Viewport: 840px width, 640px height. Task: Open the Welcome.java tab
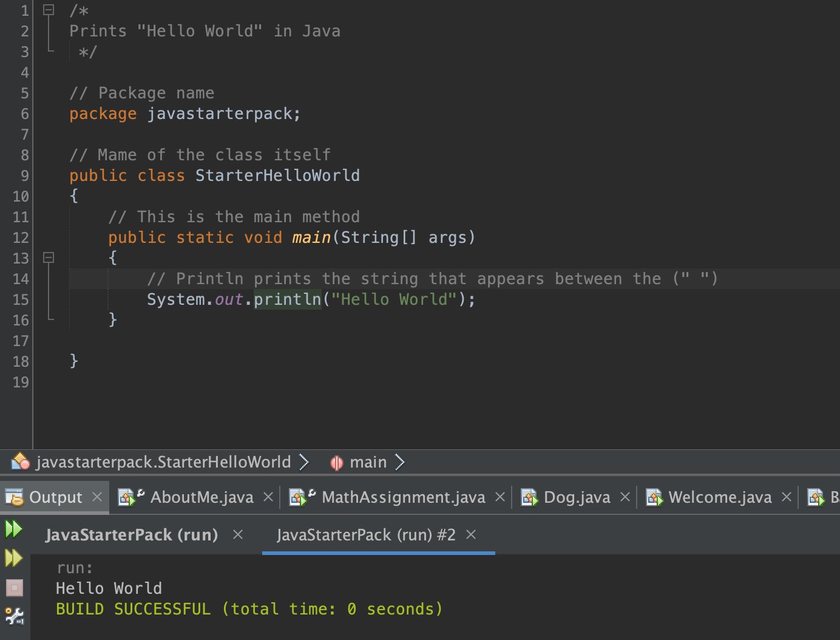click(x=720, y=497)
